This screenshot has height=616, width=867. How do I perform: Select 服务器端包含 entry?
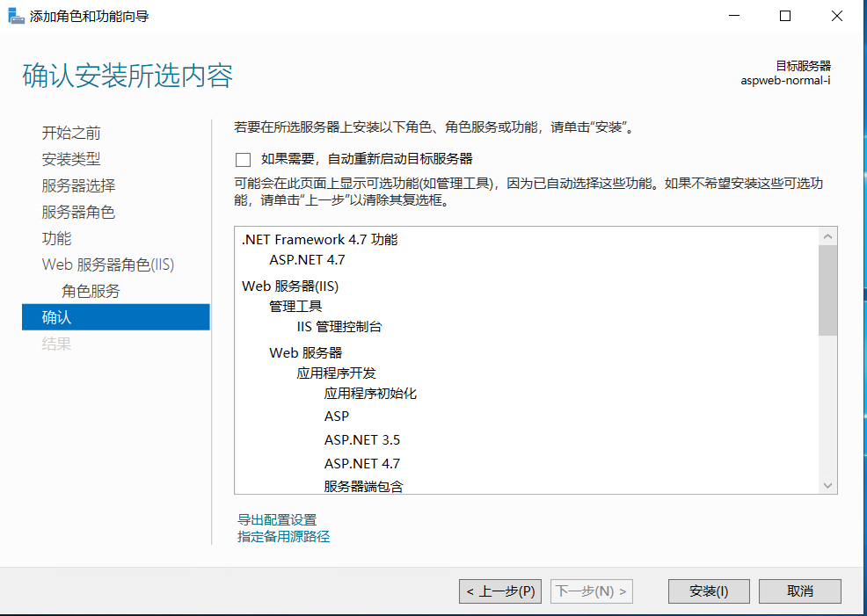click(x=364, y=486)
